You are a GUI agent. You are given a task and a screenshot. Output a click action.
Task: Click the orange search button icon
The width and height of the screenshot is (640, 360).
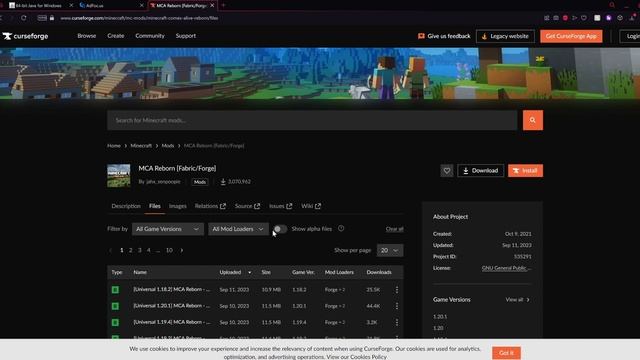click(x=533, y=120)
